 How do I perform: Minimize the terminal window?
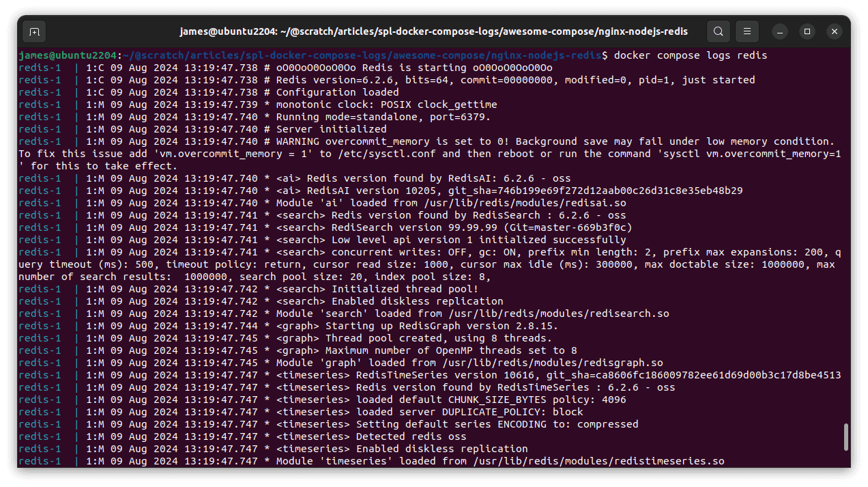[779, 31]
